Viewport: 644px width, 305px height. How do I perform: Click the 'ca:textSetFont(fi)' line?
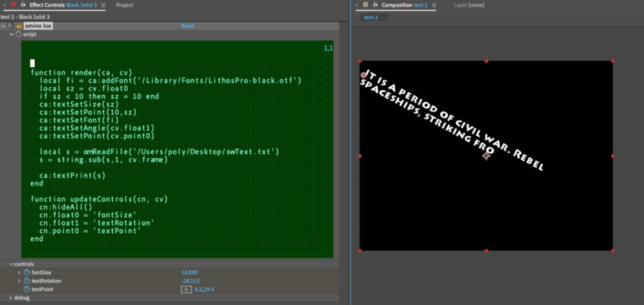[79, 120]
